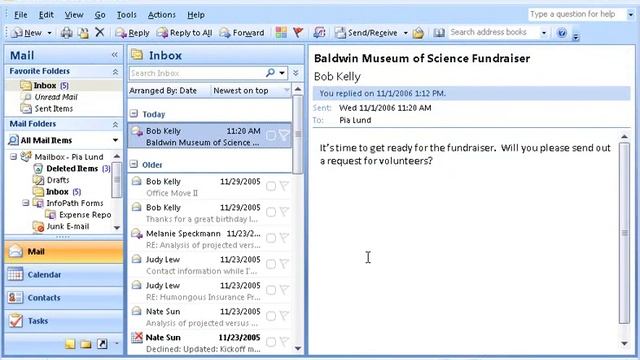The width and height of the screenshot is (640, 360).
Task: Open the Categorize color squares icon
Action: [281, 32]
